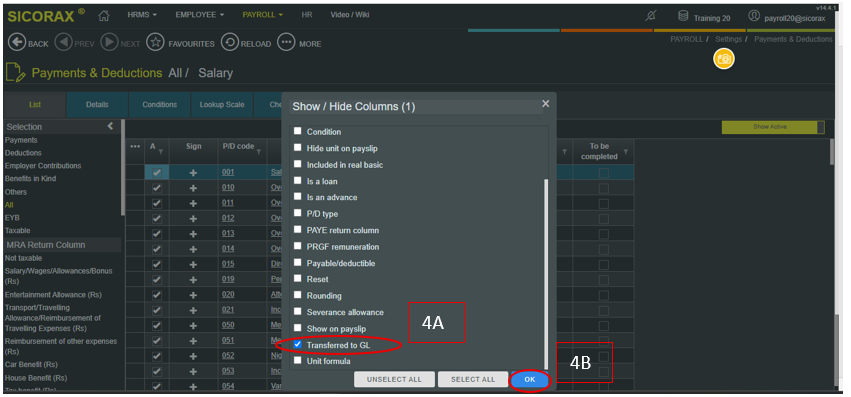The height and width of the screenshot is (397, 851).
Task: Tick the PRGF remuneration checkbox
Action: click(297, 246)
